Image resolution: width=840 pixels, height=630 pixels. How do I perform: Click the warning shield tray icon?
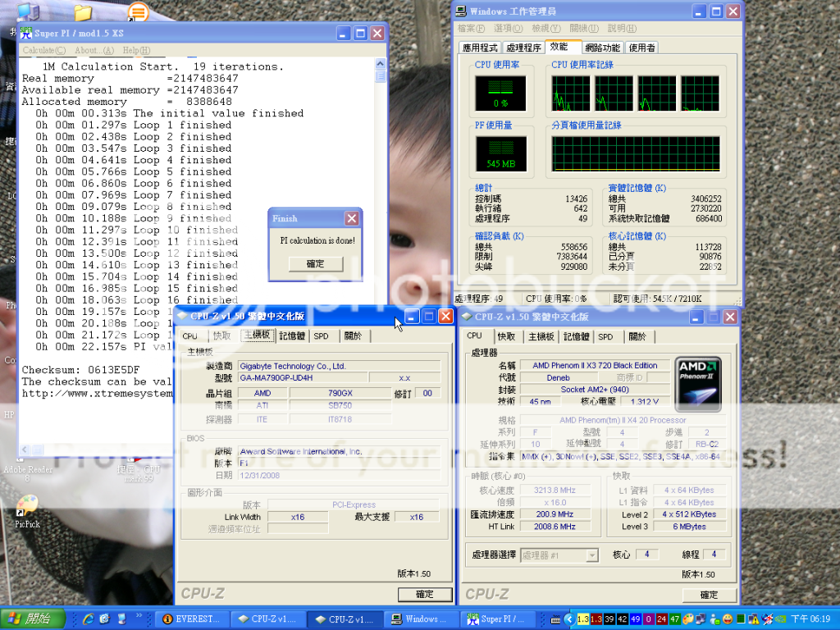click(754, 619)
